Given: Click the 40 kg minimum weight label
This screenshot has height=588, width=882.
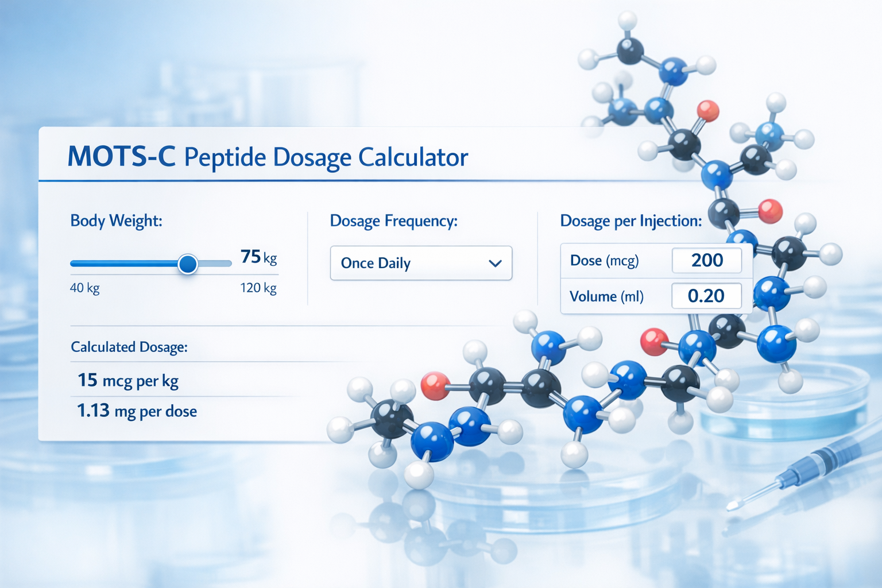Looking at the screenshot, I should pyautogui.click(x=84, y=288).
